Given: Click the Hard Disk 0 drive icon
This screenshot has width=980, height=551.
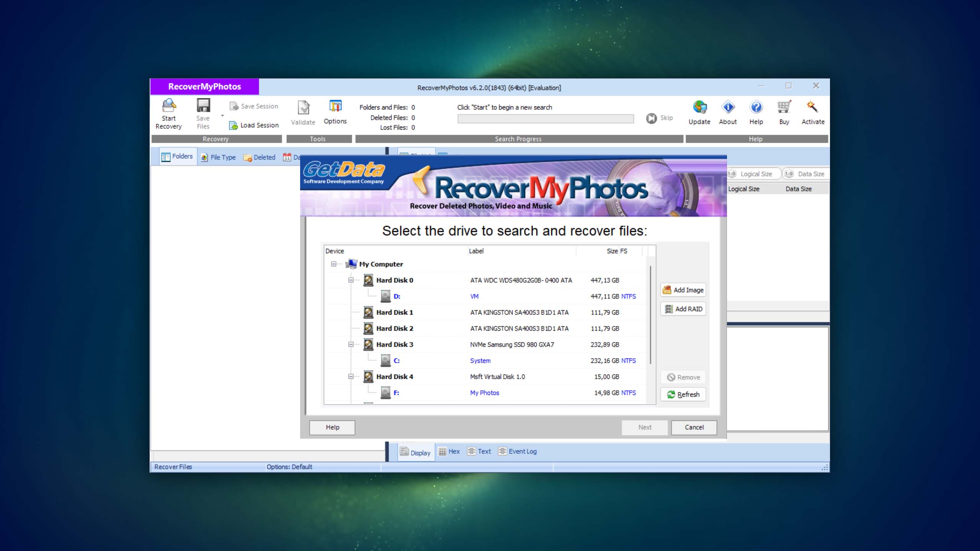Looking at the screenshot, I should click(x=368, y=280).
